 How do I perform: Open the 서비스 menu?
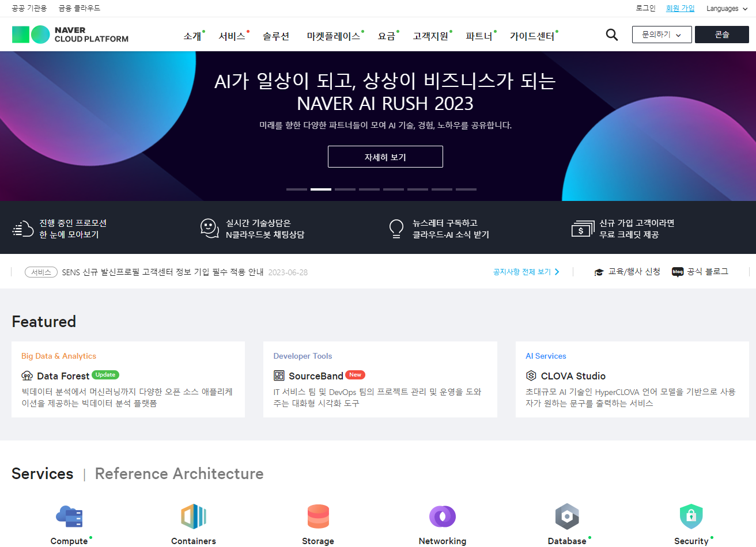(232, 36)
